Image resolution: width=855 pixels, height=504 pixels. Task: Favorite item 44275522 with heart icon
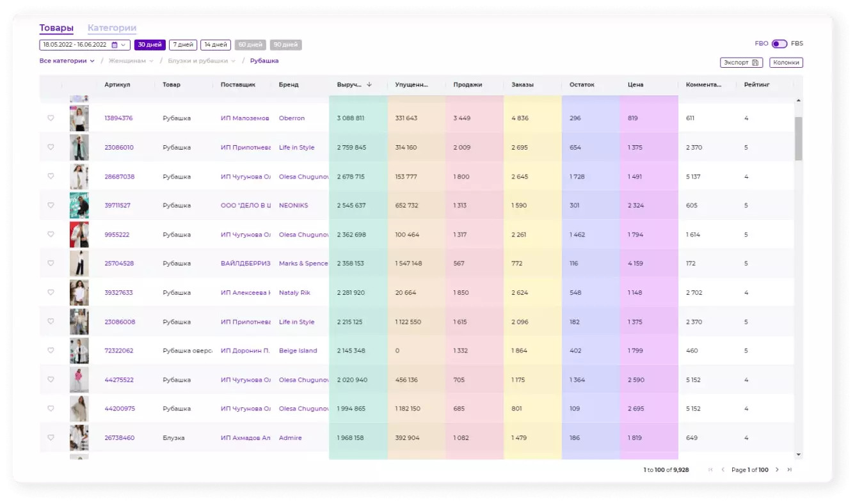[51, 380]
